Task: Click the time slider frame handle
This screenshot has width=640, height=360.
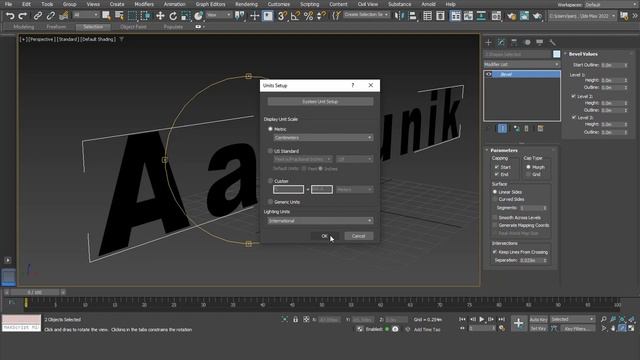Action: (x=35, y=292)
